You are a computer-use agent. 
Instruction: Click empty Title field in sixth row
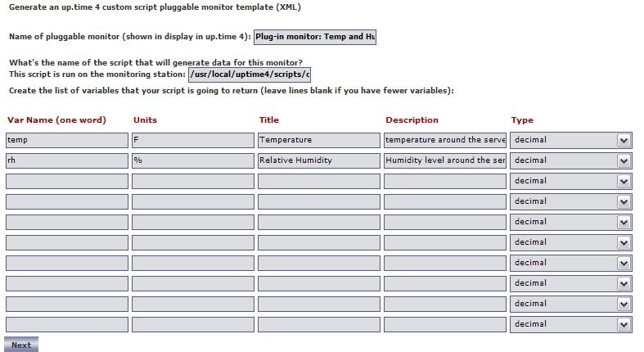318,242
